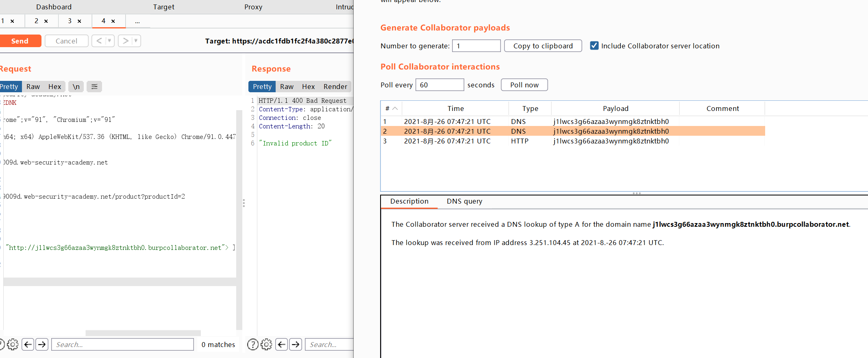The image size is (868, 358).
Task: Click burpcollaborator.net URL in request
Action: pyautogui.click(x=115, y=248)
